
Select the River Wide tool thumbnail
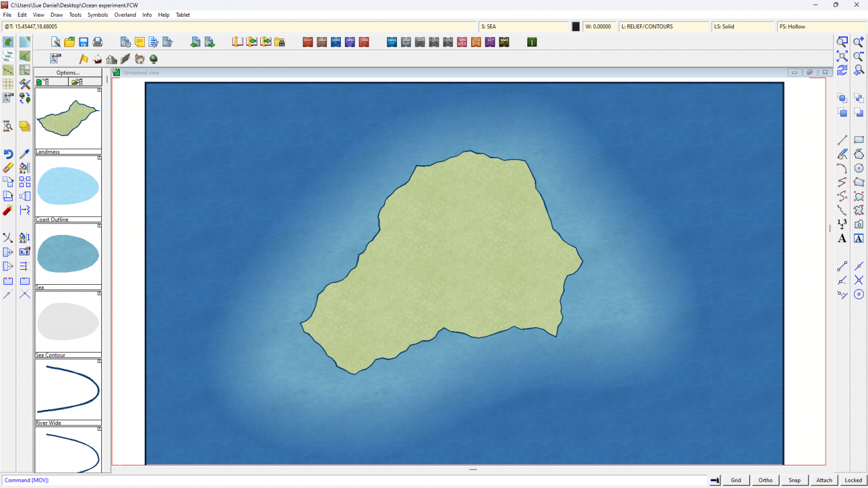(68, 390)
